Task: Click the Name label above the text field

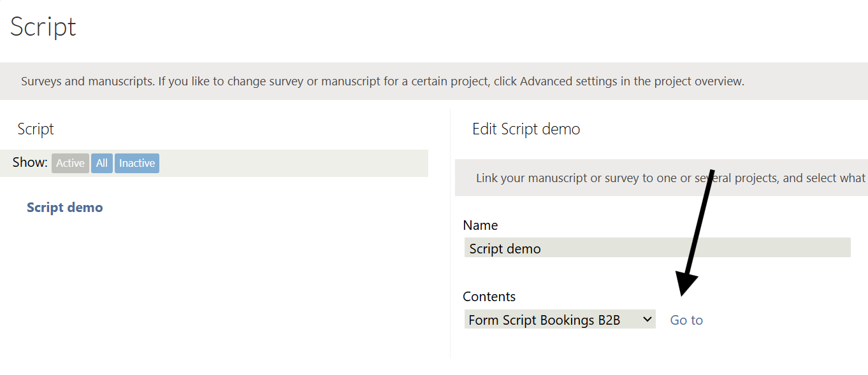Action: pos(481,225)
